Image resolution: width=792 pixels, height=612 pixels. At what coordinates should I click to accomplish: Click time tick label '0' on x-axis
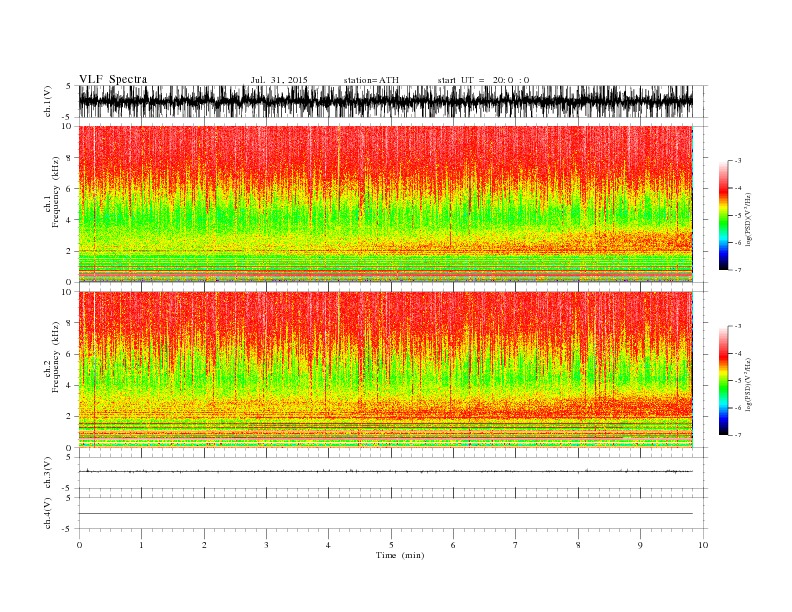(79, 545)
